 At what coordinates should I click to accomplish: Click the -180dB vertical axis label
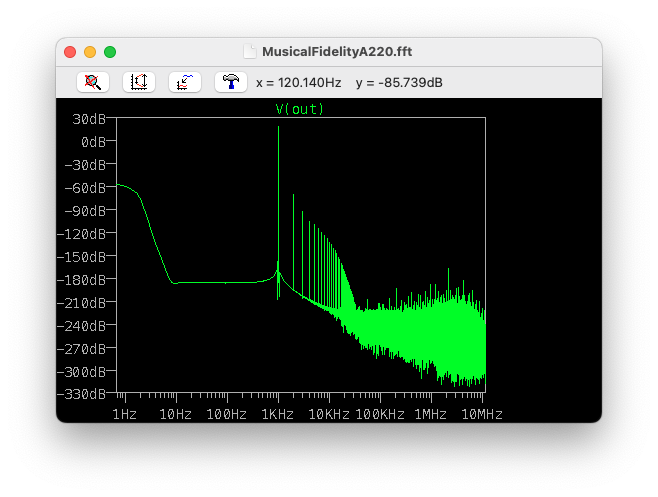(x=81, y=280)
